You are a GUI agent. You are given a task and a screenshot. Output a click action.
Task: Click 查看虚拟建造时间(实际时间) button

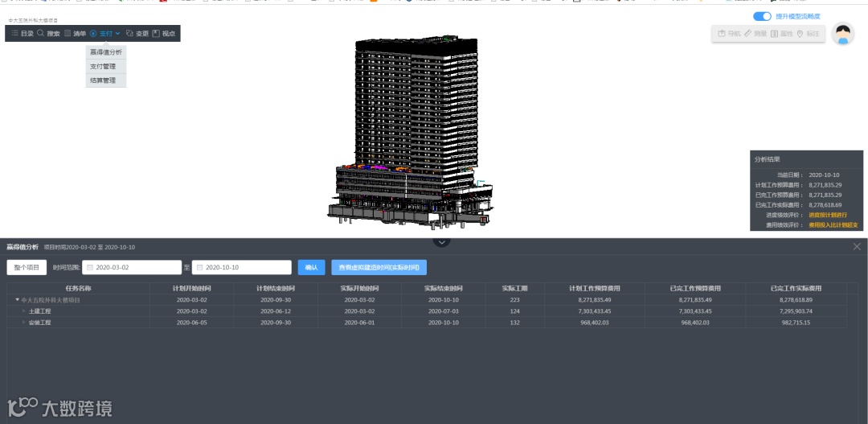coord(379,267)
